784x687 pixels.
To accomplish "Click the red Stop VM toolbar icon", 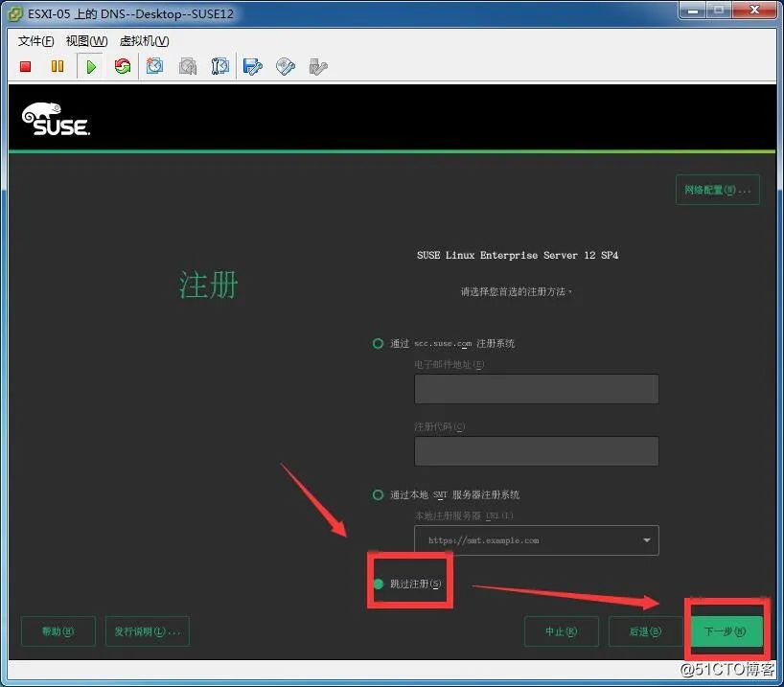I will 26,66.
